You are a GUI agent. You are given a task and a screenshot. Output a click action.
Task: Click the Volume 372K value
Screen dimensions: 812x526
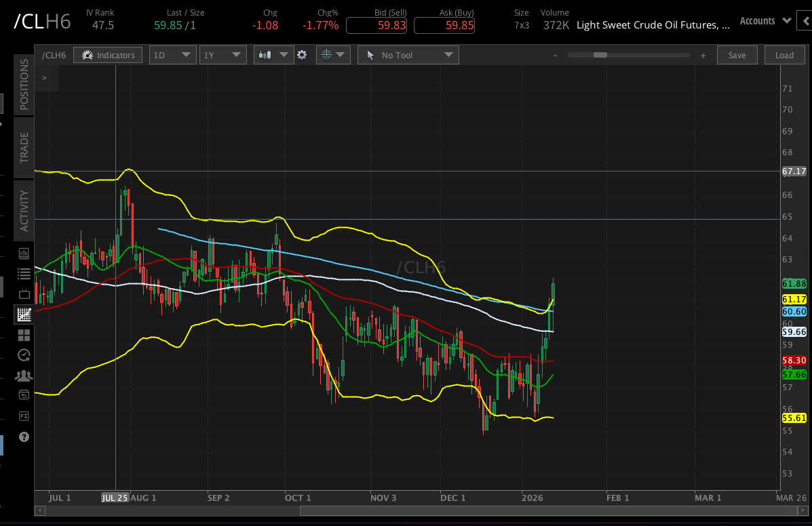tap(556, 25)
